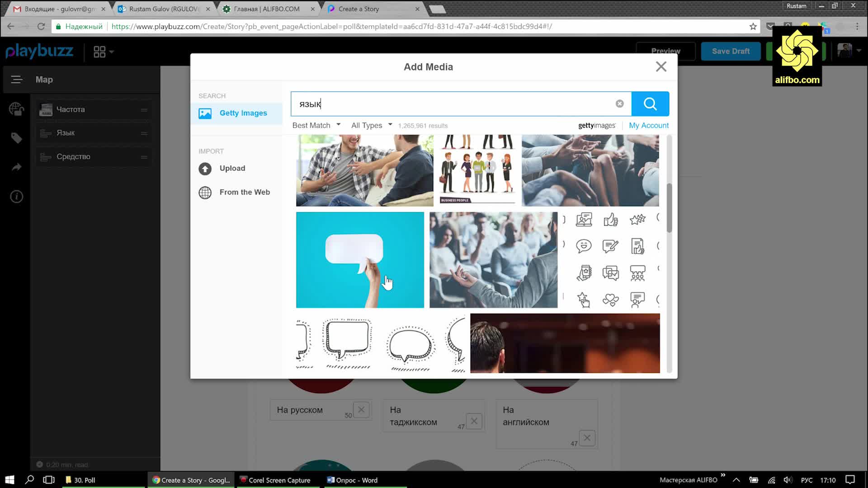Open Task View on the taskbar

pyautogui.click(x=49, y=480)
